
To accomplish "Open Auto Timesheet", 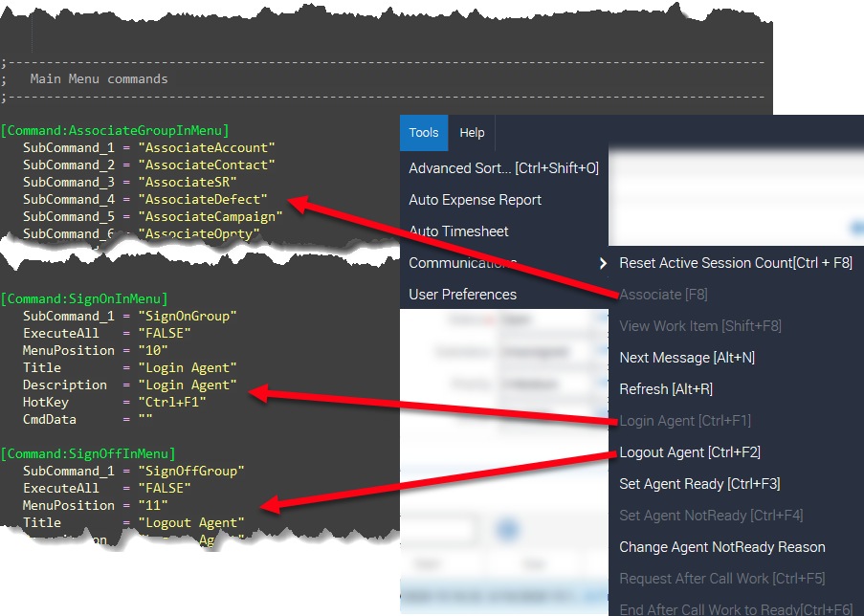I will 457,231.
